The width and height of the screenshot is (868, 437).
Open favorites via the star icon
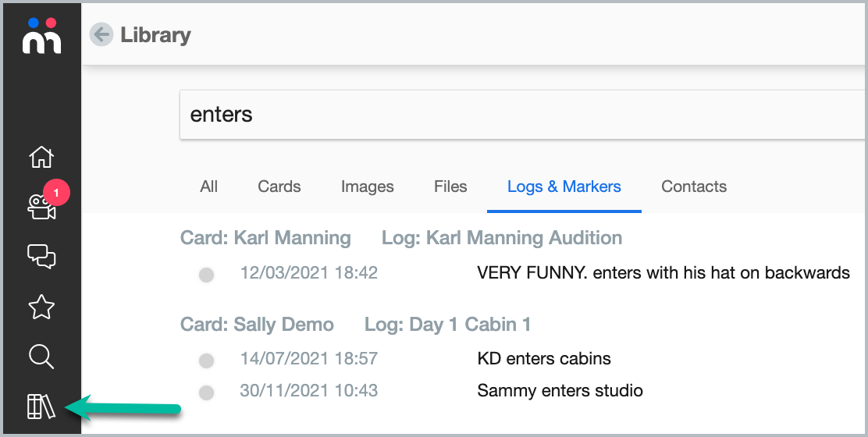point(41,307)
